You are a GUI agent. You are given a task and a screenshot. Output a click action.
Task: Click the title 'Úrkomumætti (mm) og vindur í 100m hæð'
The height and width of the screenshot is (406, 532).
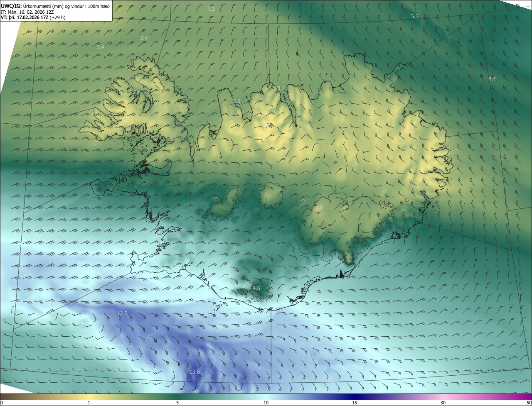66,6
